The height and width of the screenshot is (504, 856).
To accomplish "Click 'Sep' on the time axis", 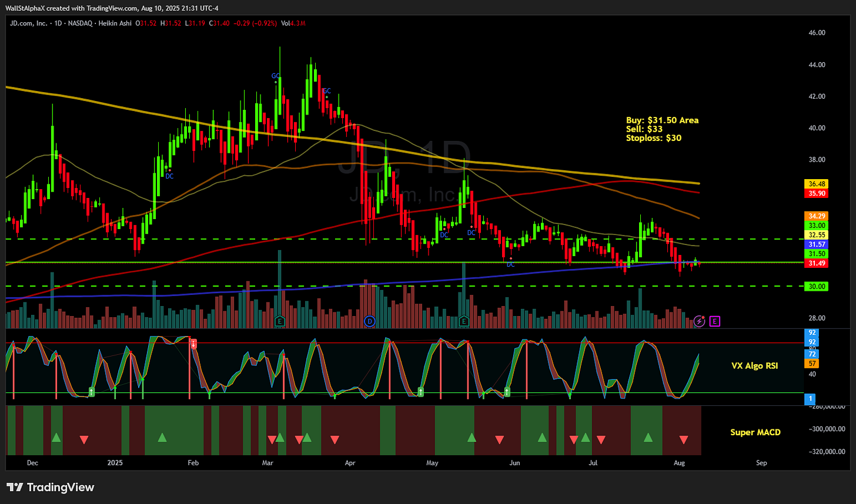I will point(761,463).
